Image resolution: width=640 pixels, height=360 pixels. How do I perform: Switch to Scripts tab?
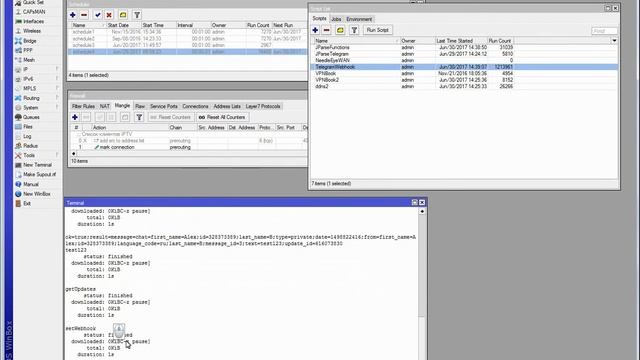click(320, 19)
